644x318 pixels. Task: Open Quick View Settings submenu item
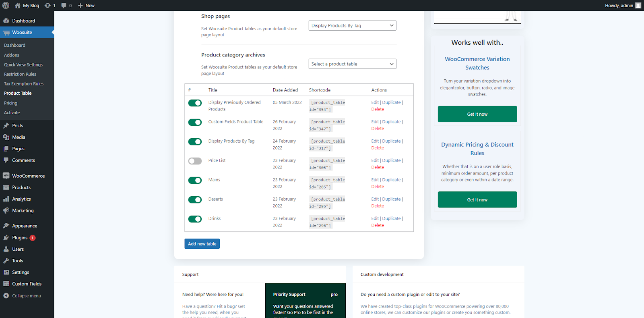point(23,64)
